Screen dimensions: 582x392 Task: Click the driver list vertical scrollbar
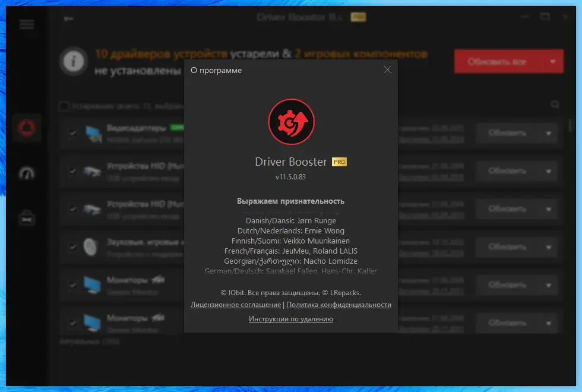[x=571, y=125]
